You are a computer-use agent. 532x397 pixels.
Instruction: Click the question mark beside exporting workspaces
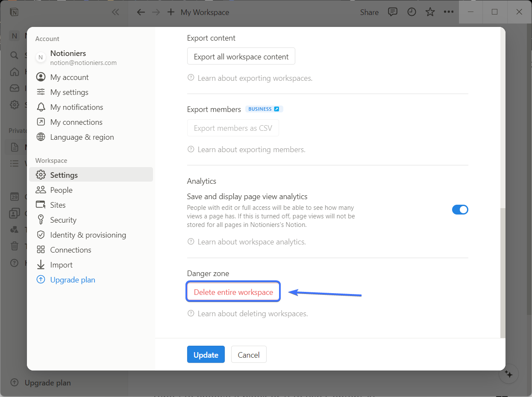191,78
